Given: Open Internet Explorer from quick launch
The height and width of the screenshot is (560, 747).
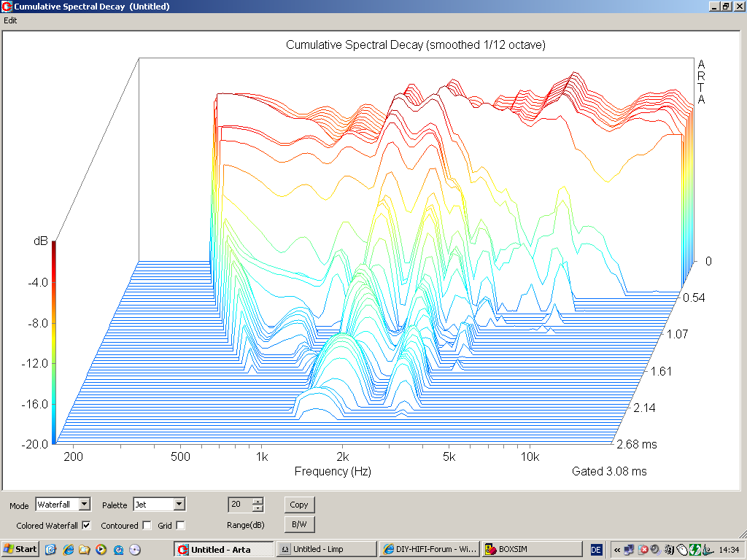Looking at the screenshot, I should click(68, 549).
